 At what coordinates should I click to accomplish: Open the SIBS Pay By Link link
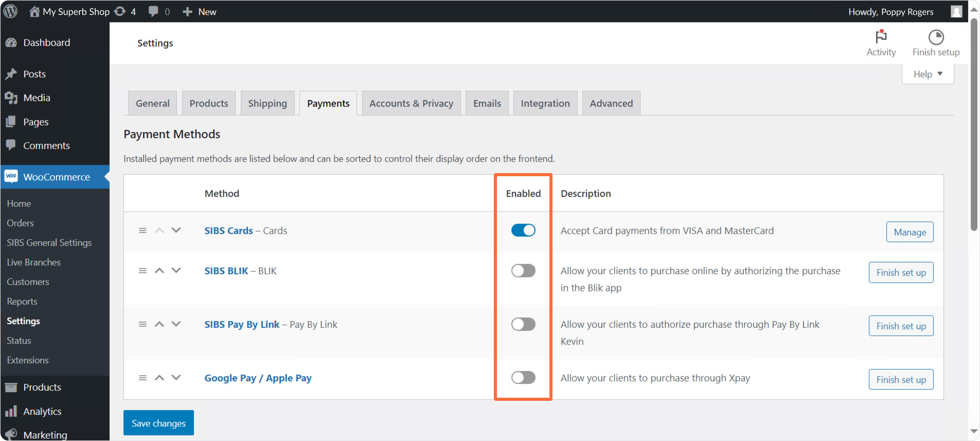click(x=242, y=325)
